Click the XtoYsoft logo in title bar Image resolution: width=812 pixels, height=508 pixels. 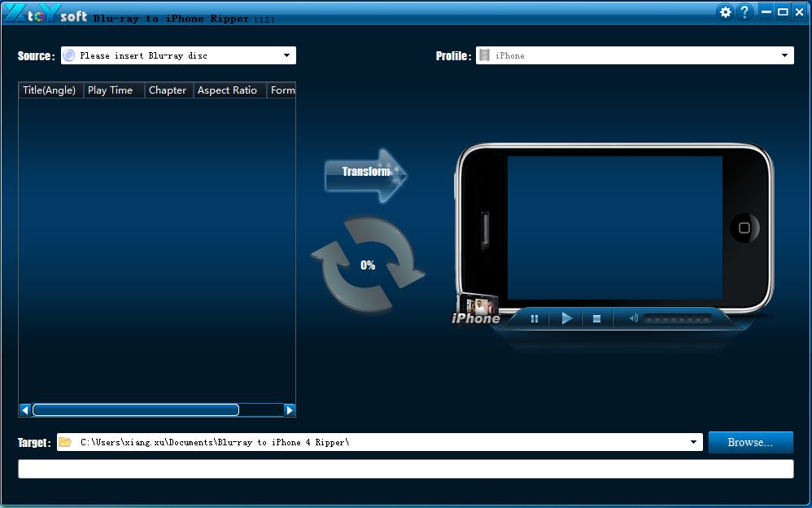(x=45, y=13)
